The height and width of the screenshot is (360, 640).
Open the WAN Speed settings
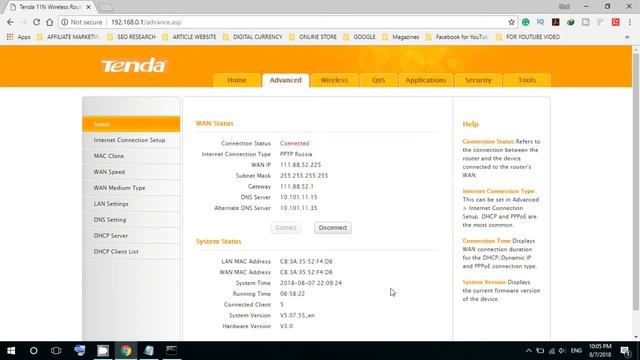pos(131,172)
